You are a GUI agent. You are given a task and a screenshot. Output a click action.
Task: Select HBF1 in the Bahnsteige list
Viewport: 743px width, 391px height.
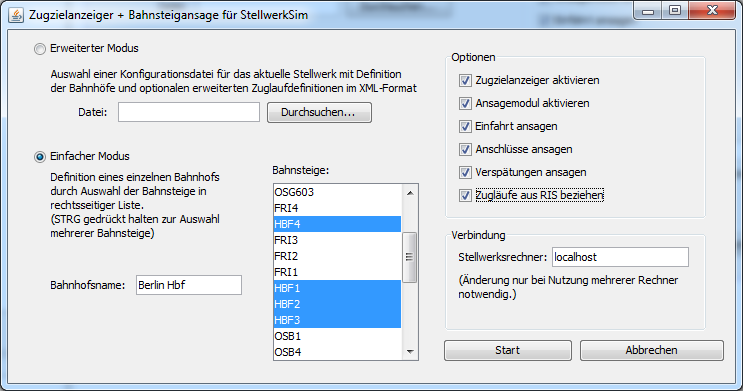pyautogui.click(x=337, y=288)
